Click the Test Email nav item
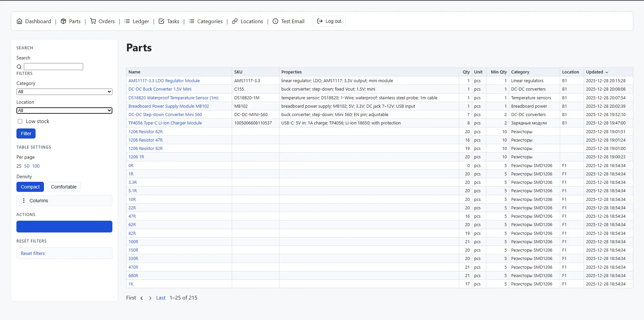Image resolution: width=644 pixels, height=320 pixels. click(x=288, y=21)
